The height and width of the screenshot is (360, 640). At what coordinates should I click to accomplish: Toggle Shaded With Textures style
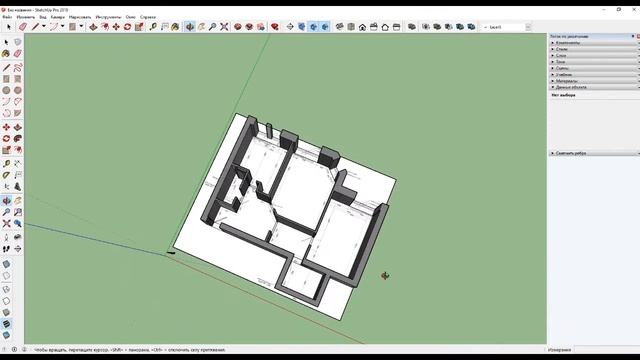click(x=6, y=324)
